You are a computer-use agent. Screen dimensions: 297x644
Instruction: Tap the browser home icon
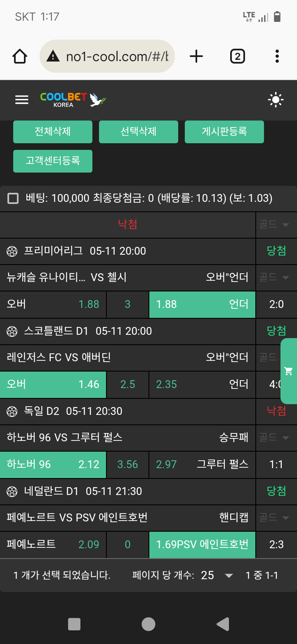pyautogui.click(x=20, y=56)
